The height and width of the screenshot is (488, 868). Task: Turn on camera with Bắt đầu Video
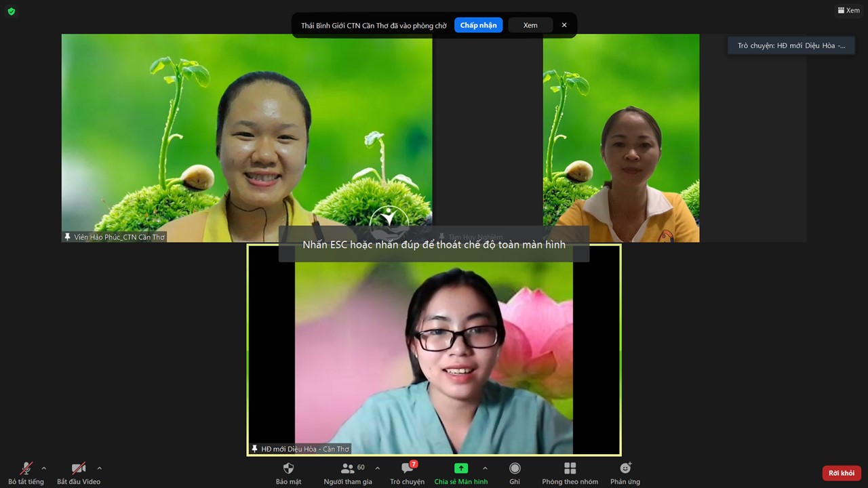tap(79, 473)
